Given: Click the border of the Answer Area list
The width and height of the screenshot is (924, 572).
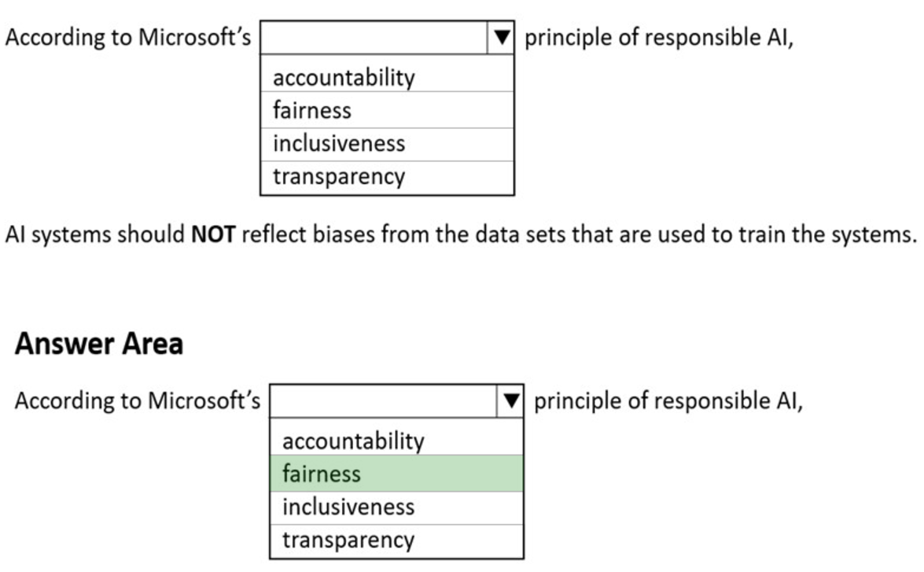Looking at the screenshot, I should 270,488.
